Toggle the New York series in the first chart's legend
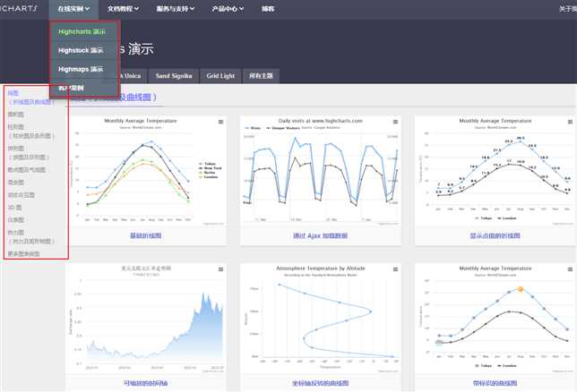 (211, 168)
